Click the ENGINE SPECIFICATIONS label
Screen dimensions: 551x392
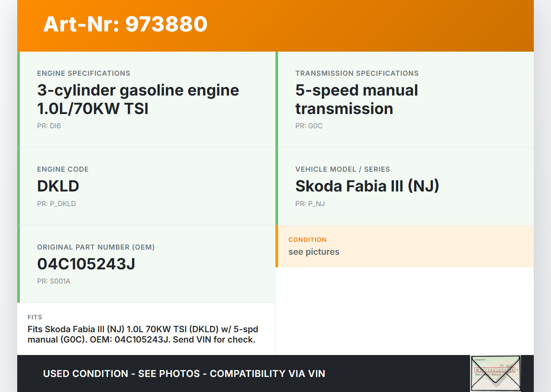[84, 73]
